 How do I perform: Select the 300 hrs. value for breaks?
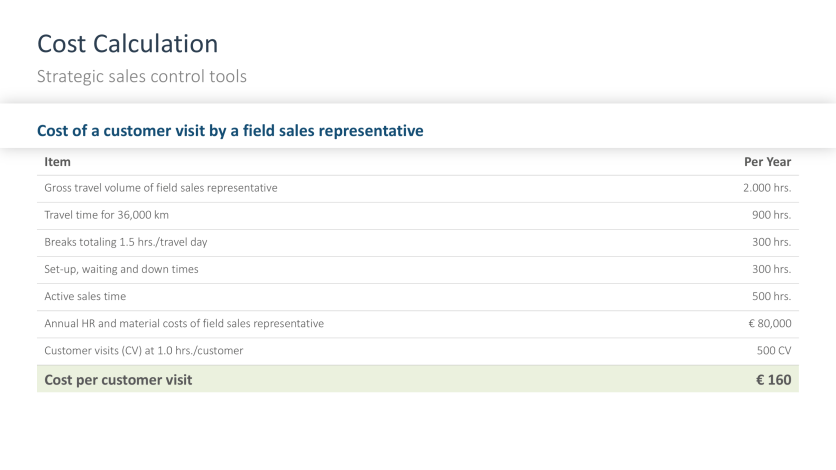771,242
